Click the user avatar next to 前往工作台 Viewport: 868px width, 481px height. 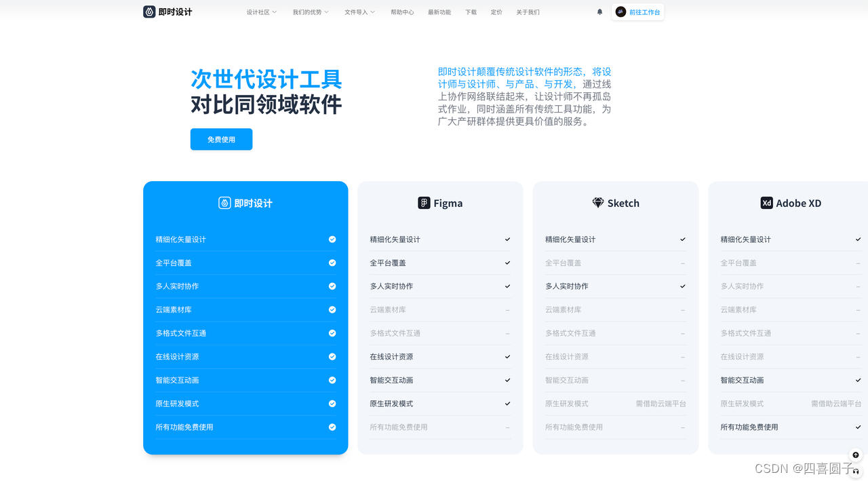(x=620, y=12)
